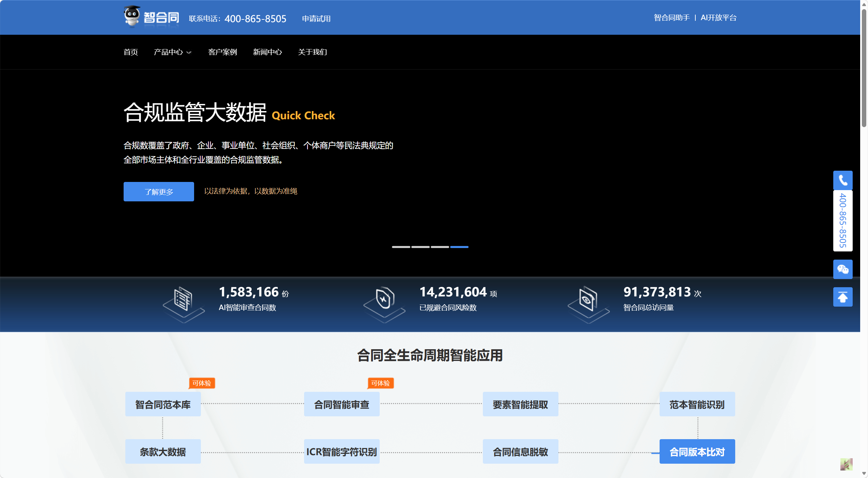Select the first carousel slide indicator
868x478 pixels.
pyautogui.click(x=401, y=247)
